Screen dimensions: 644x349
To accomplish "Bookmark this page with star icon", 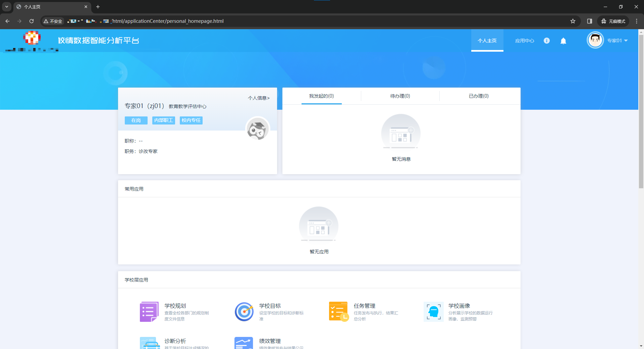I will pyautogui.click(x=573, y=21).
